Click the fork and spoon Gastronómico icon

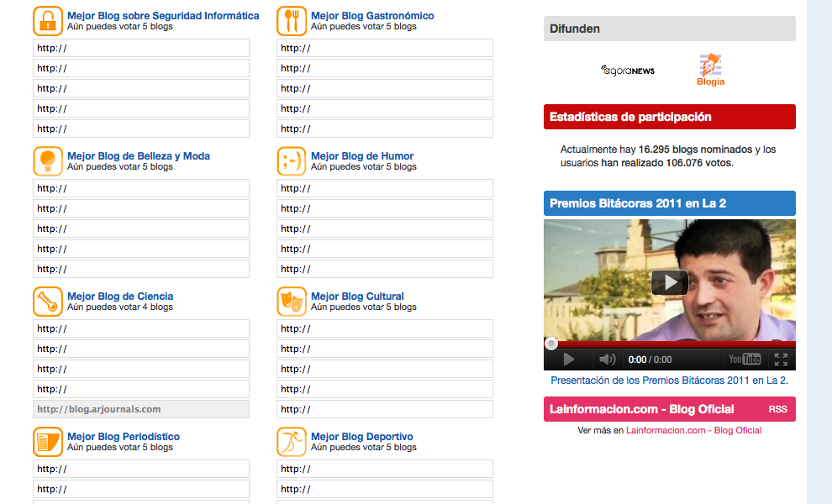tap(292, 21)
